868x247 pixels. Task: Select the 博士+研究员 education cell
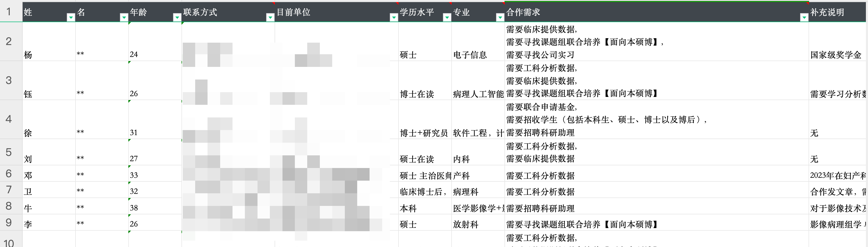pos(425,119)
